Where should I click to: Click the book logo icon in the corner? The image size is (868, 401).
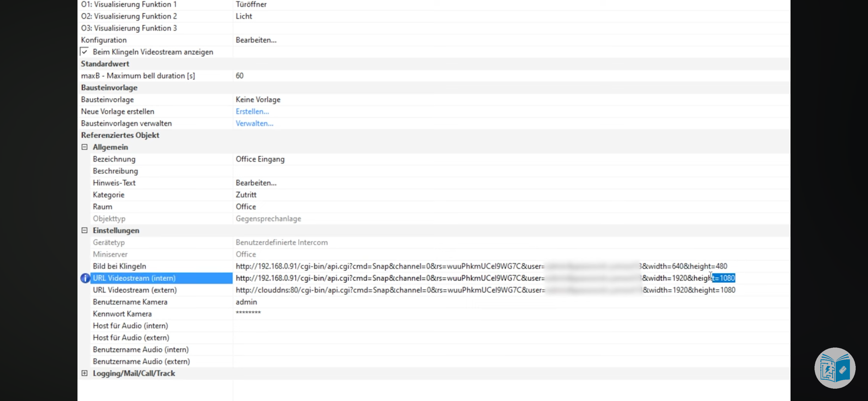coord(835,368)
